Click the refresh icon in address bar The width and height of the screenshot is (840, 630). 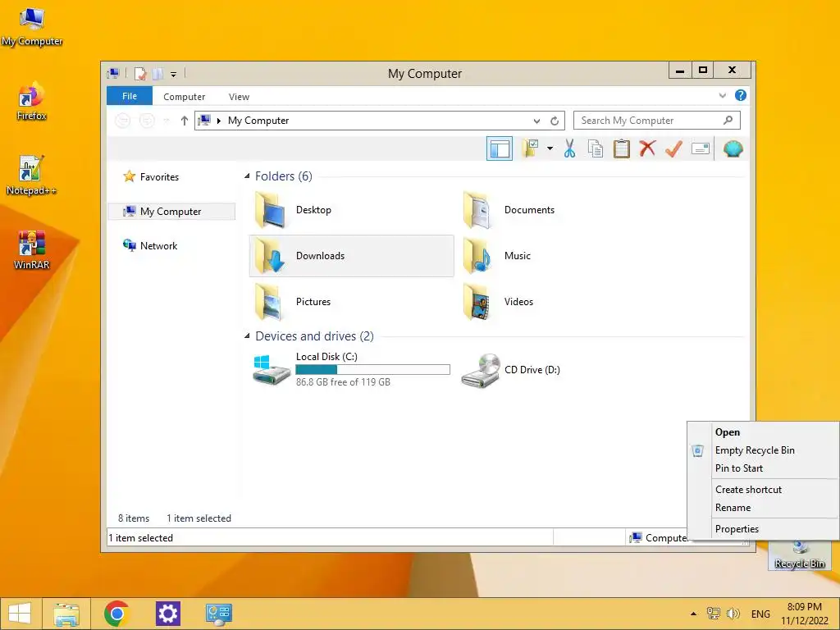pyautogui.click(x=555, y=121)
